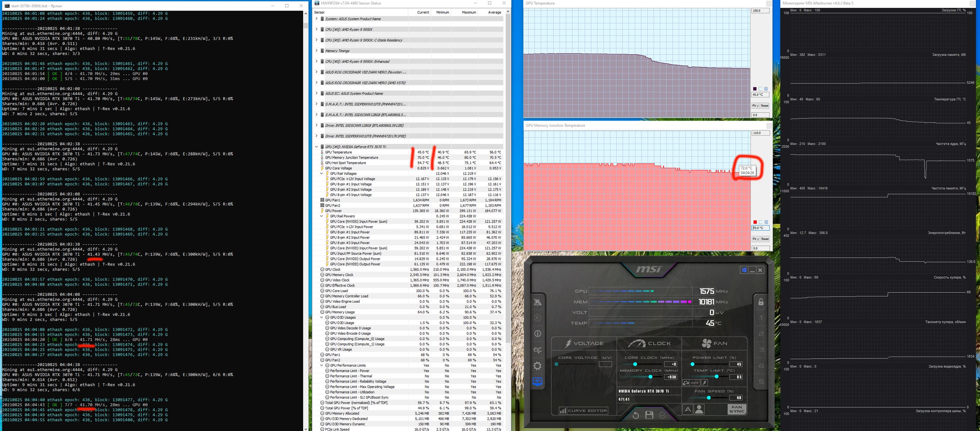Viewport: 980px width, 431px height.
Task: Expand the CPU AMD Ryzen 9 5950X sensor group
Action: point(316,29)
